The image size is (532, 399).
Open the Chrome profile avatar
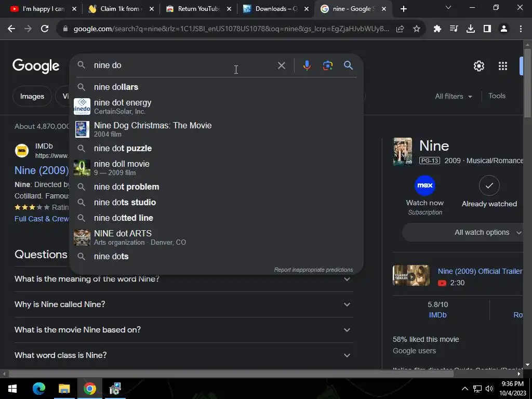tap(504, 29)
